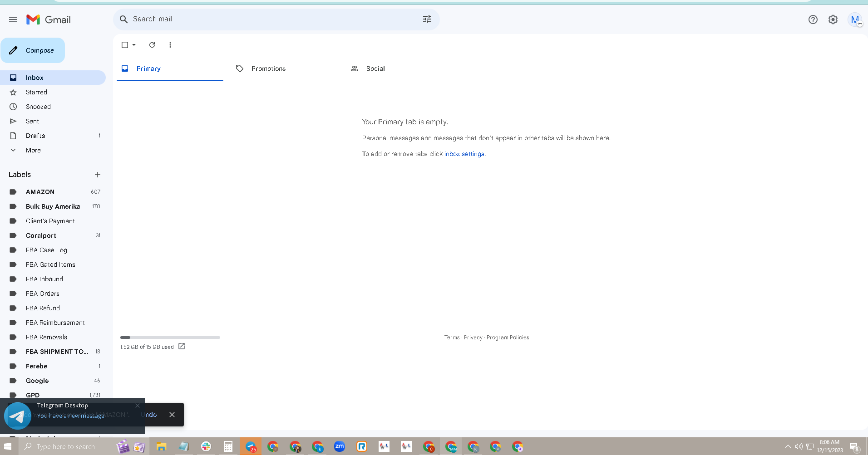Open the Telegram notification icon
868x455 pixels.
[x=18, y=416]
